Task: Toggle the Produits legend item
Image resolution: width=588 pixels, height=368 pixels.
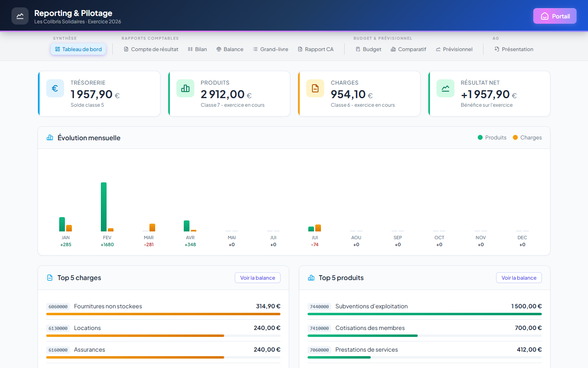Action: [492, 137]
